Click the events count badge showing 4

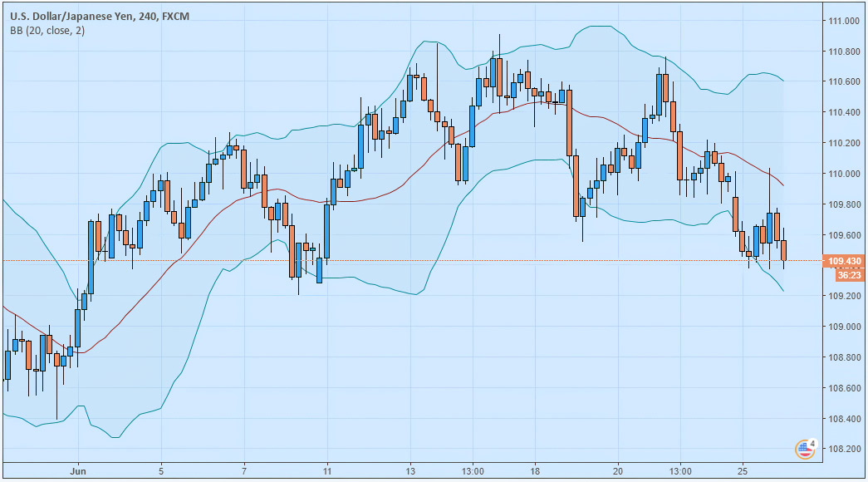[x=812, y=443]
